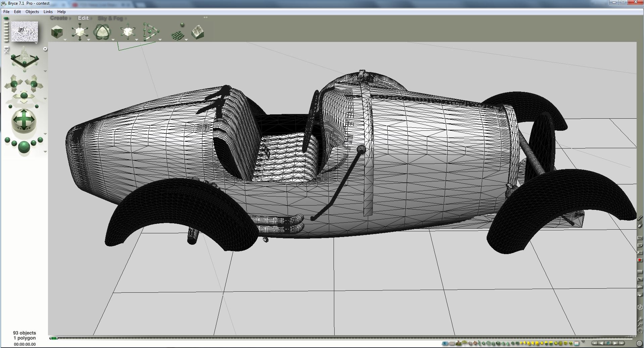Click the XZ camera cross control

[24, 96]
